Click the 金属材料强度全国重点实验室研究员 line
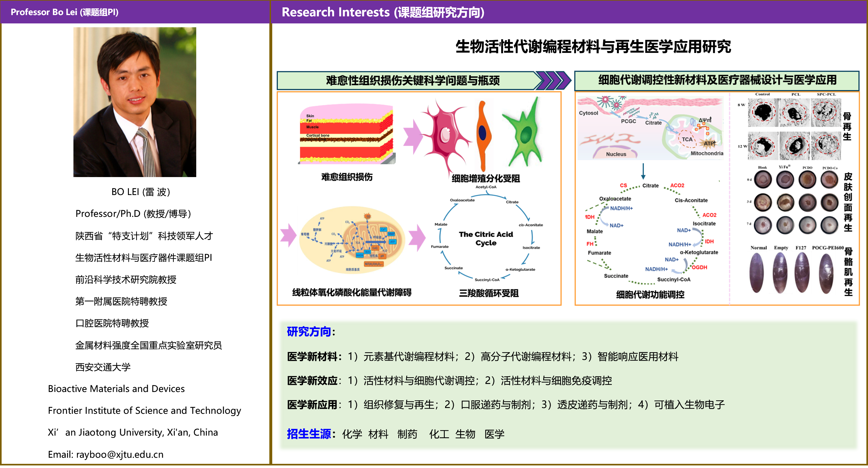This screenshot has height=468, width=868. (148, 345)
